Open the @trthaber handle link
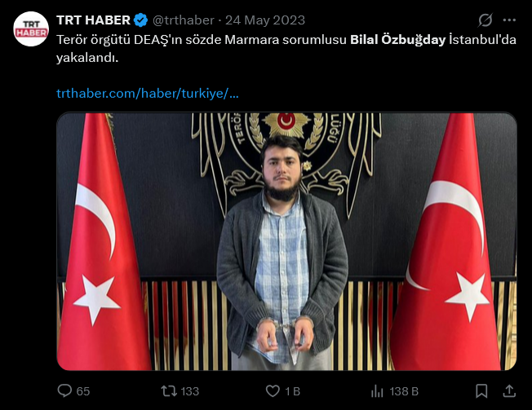 [x=184, y=20]
